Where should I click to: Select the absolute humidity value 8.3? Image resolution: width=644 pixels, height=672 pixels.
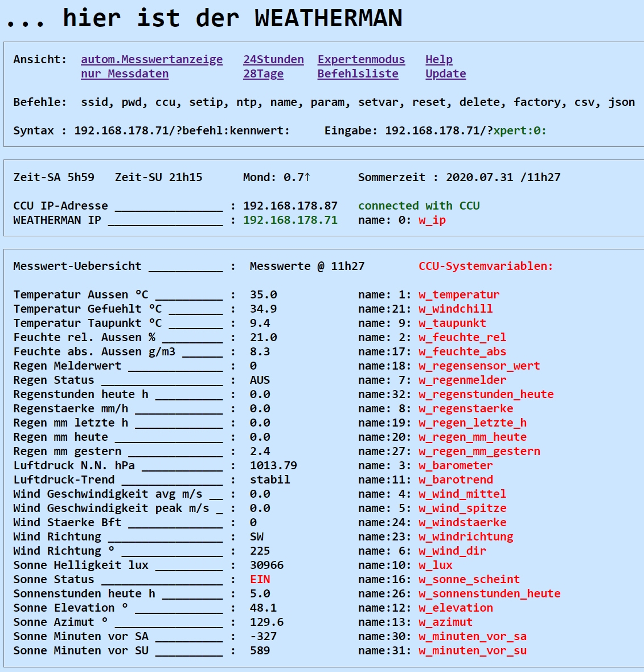[260, 352]
